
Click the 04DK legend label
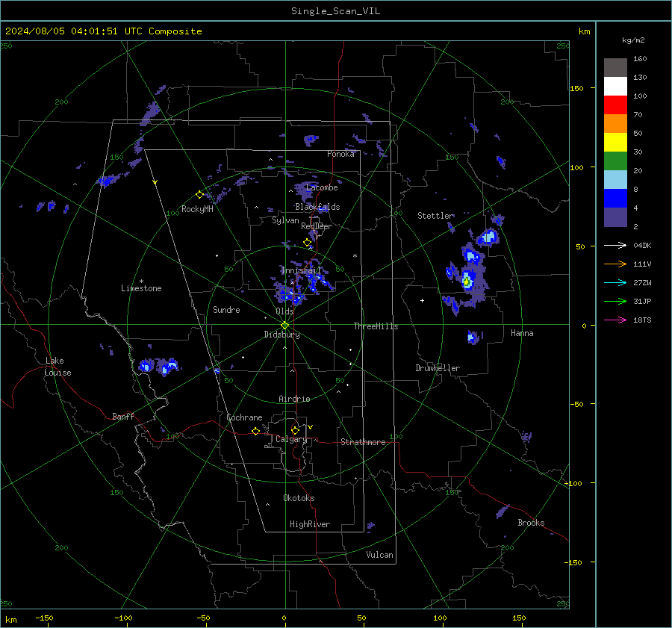tap(642, 246)
